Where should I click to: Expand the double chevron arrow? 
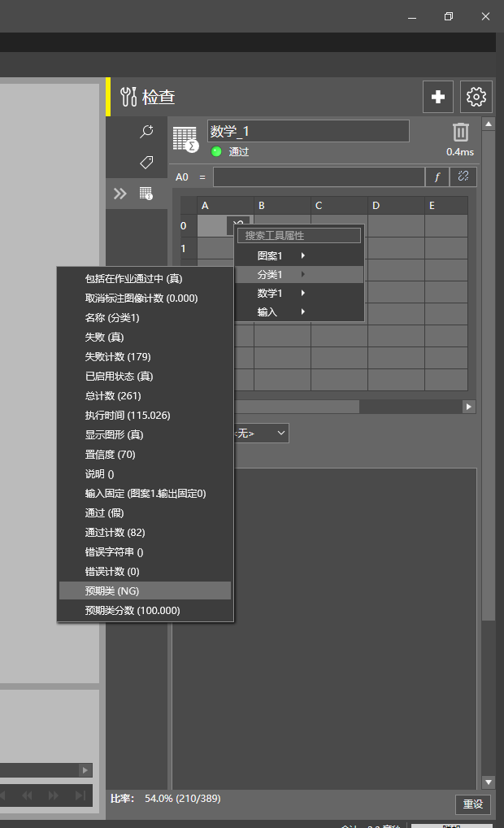click(x=119, y=194)
